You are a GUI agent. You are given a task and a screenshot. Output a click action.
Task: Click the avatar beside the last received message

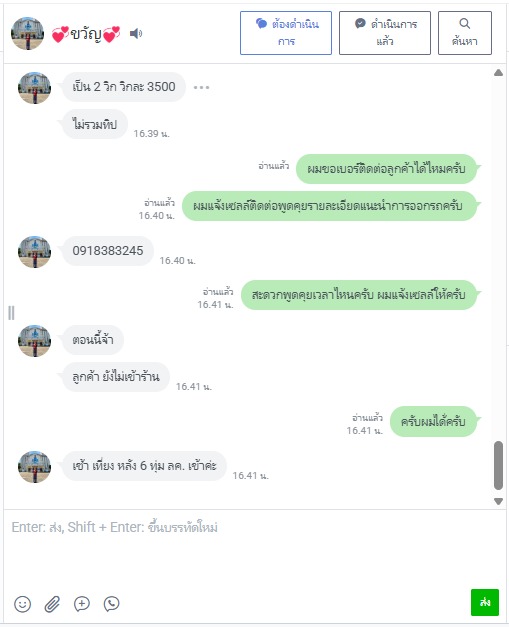[x=34, y=467]
